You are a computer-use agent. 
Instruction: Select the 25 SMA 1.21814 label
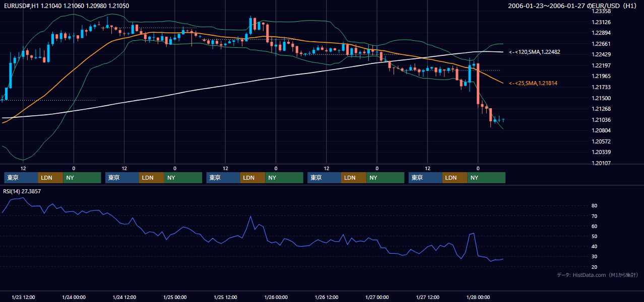point(533,83)
